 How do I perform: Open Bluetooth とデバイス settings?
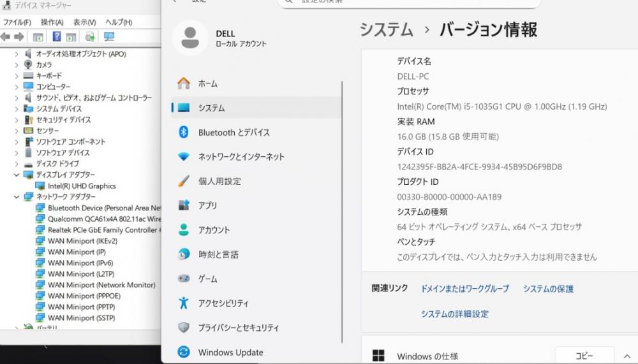pyautogui.click(x=256, y=132)
